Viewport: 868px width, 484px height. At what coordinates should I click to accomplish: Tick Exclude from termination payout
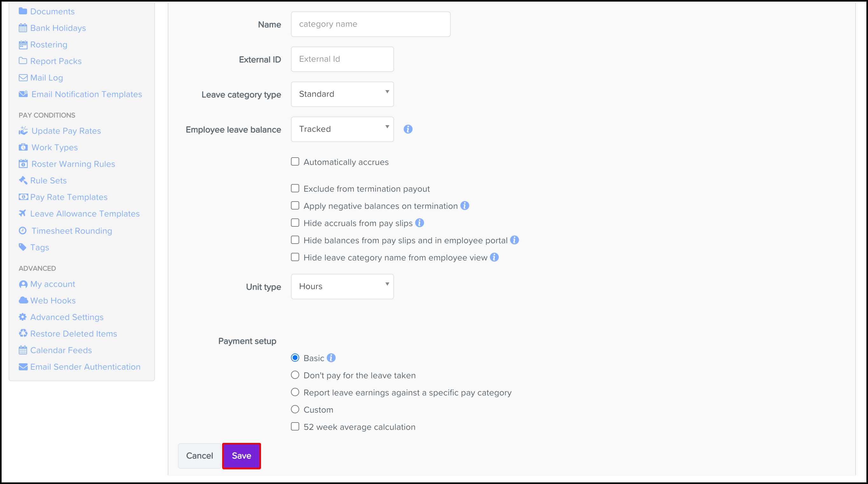295,189
